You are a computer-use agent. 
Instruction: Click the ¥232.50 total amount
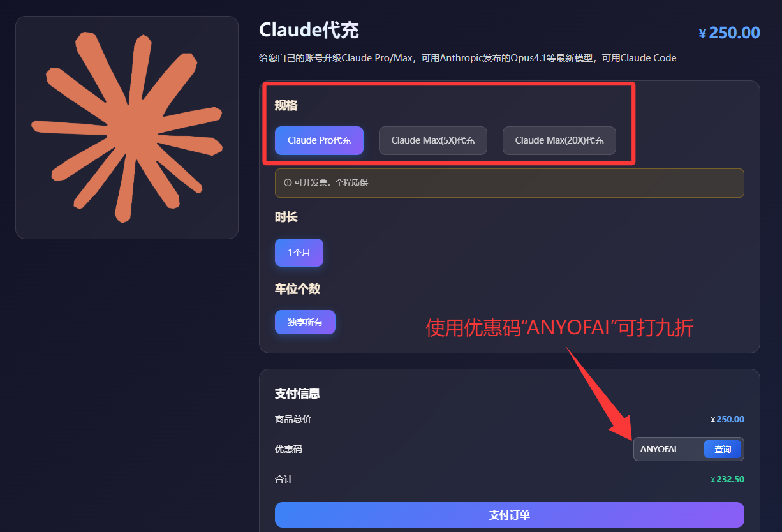(728, 479)
